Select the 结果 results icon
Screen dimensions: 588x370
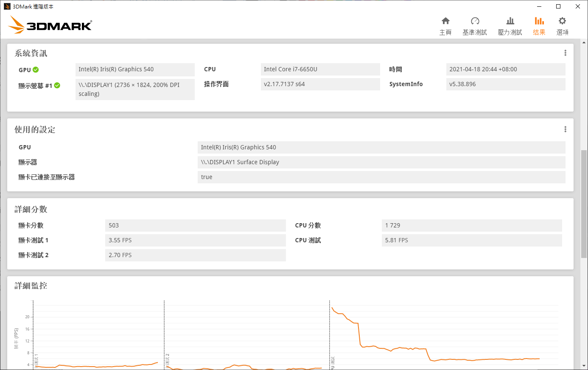click(x=539, y=21)
